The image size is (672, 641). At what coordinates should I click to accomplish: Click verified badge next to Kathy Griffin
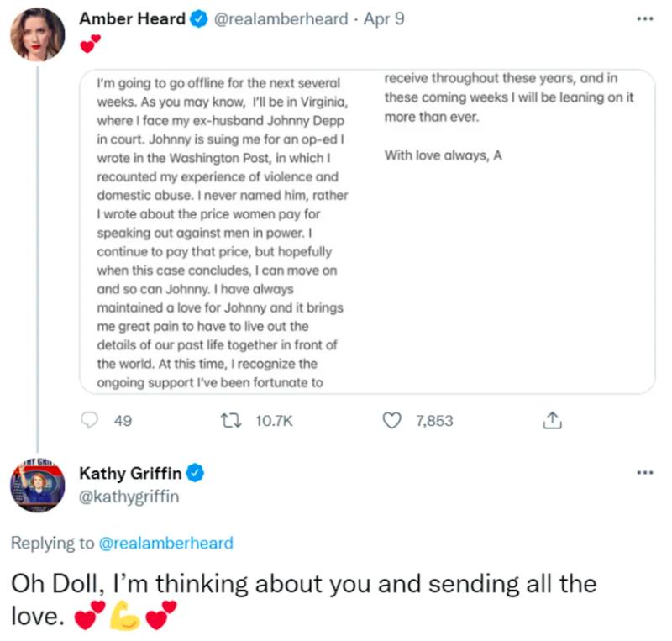(x=195, y=474)
